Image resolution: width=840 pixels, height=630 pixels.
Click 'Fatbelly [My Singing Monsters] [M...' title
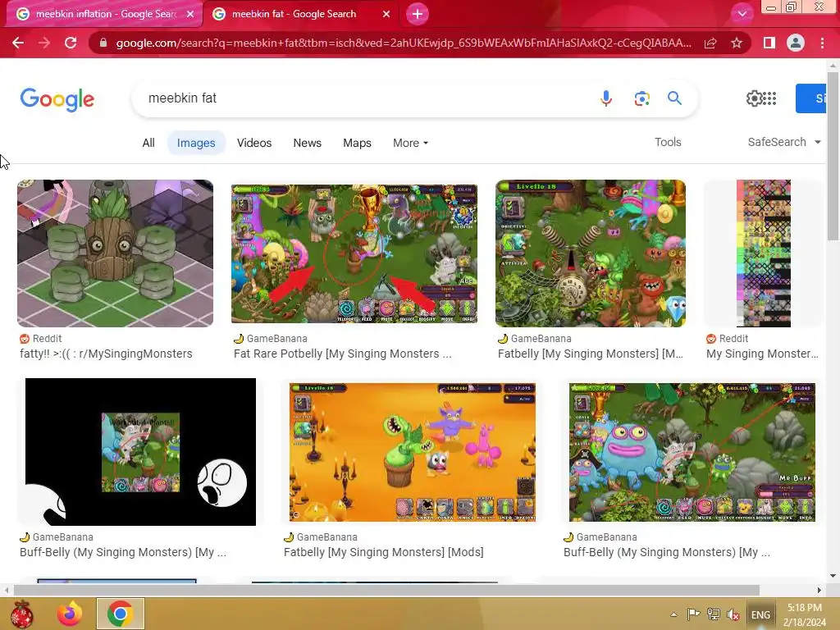(591, 354)
